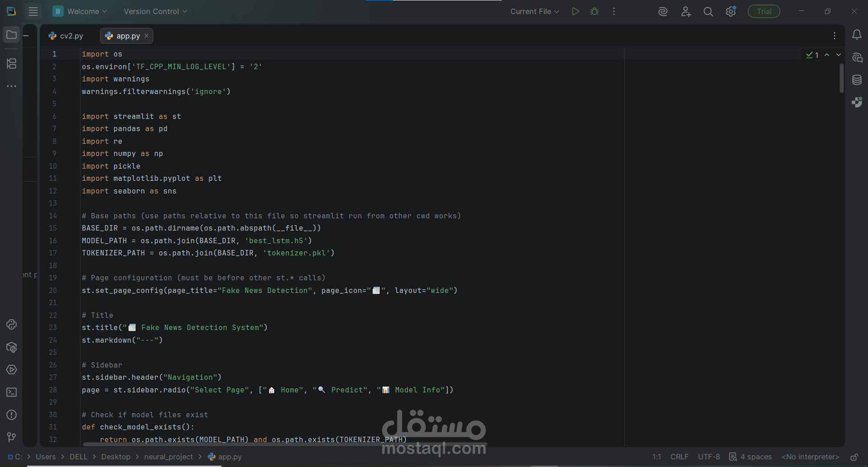Run the current file
Screen dimensions: 868x467
point(575,11)
